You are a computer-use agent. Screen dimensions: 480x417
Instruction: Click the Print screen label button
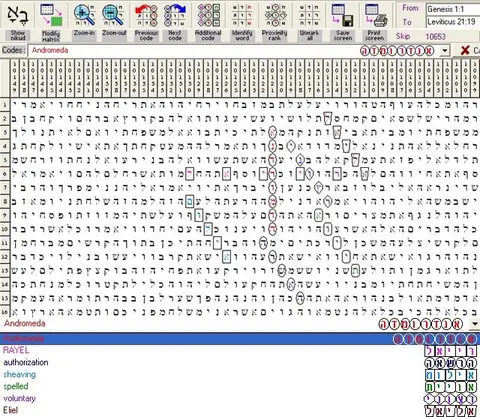(x=375, y=36)
